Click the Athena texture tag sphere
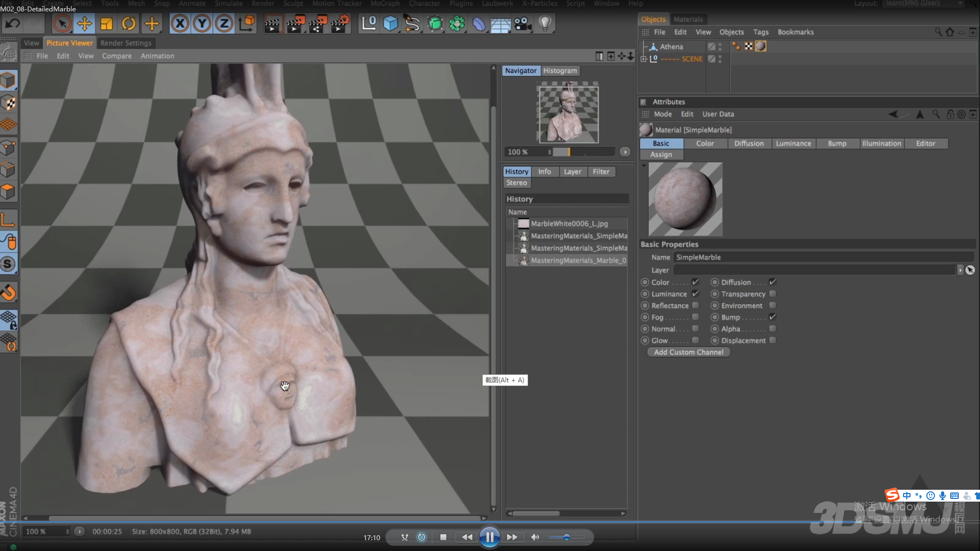This screenshot has height=551, width=980. (761, 46)
